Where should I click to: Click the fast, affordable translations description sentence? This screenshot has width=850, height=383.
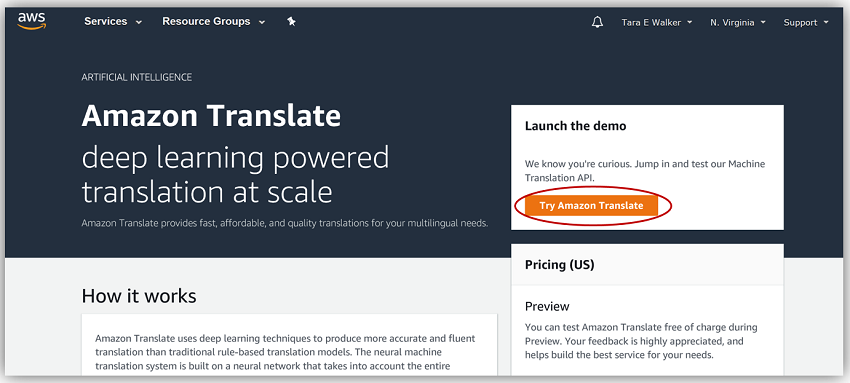[x=285, y=223]
